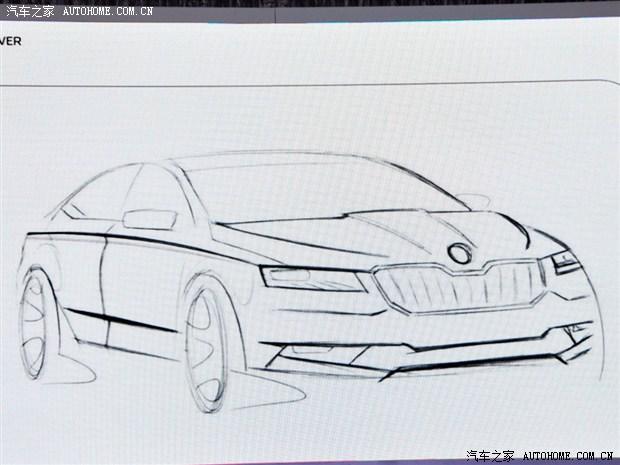Click the car's left-side headlight near the fender
The image size is (620, 465).
[311, 278]
